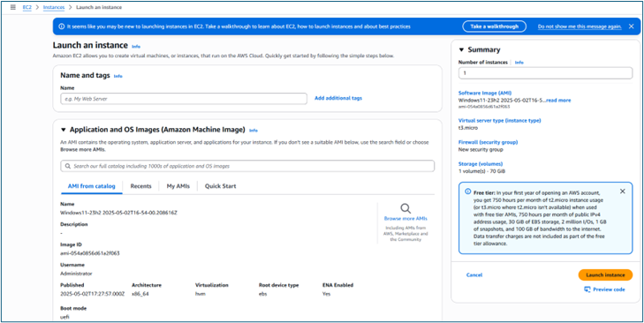Click the t3.micro instance type text
644x323 pixels.
coord(469,128)
